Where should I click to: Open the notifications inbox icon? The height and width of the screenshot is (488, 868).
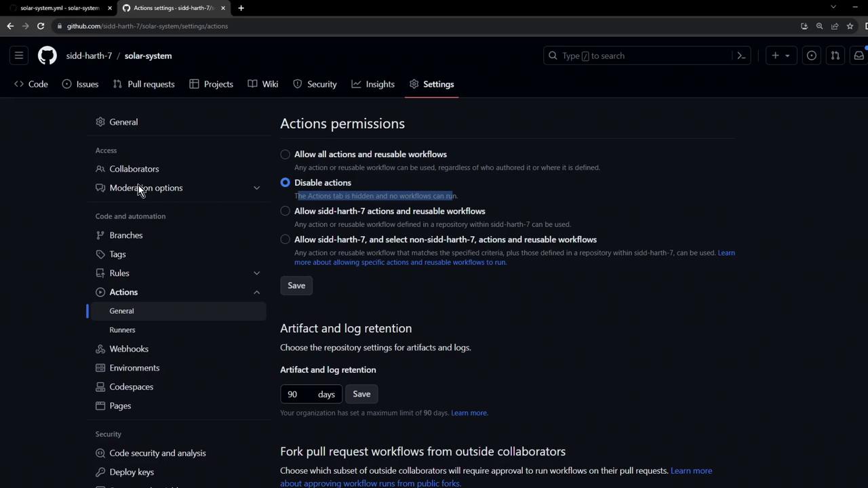tap(859, 56)
